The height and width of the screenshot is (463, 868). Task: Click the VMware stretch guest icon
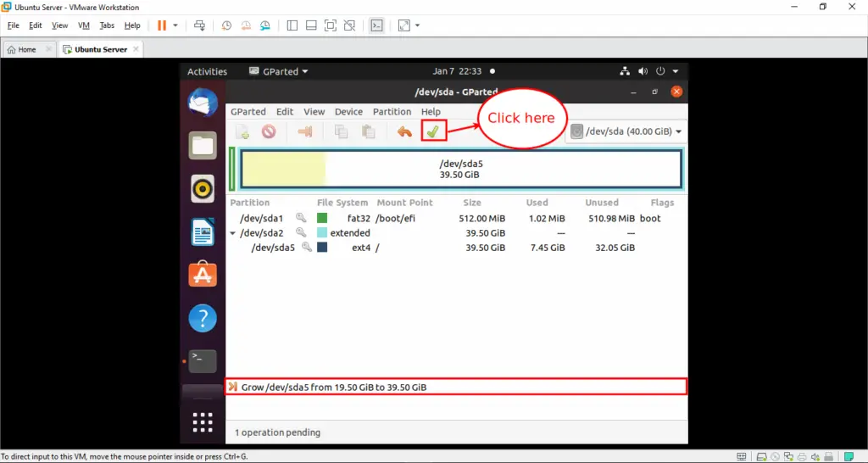(x=404, y=25)
